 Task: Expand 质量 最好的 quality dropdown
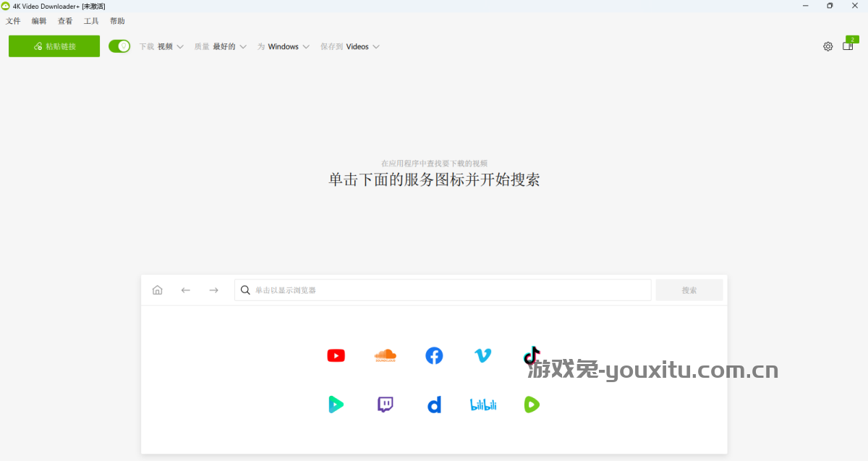pyautogui.click(x=221, y=46)
